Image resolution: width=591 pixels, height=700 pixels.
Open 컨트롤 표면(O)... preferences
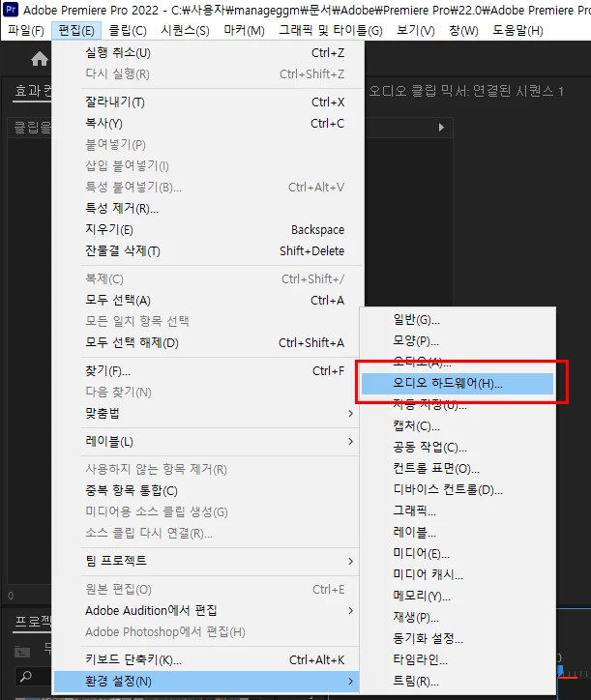[458, 468]
